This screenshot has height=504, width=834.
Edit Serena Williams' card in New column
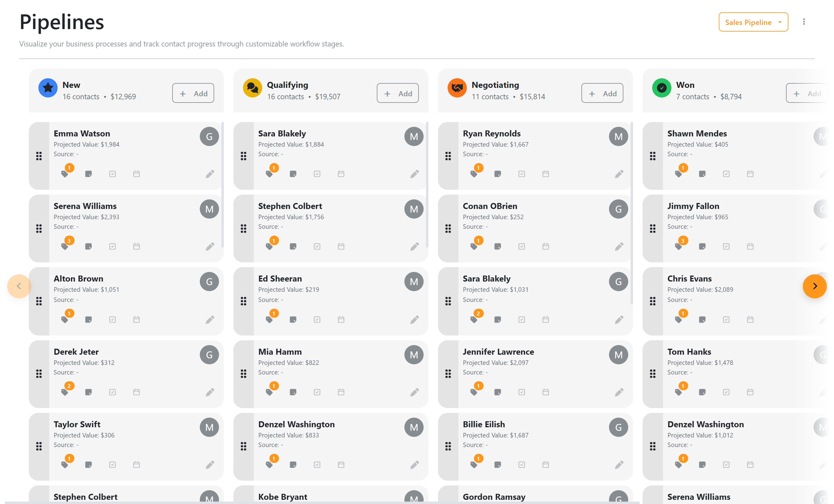point(210,246)
